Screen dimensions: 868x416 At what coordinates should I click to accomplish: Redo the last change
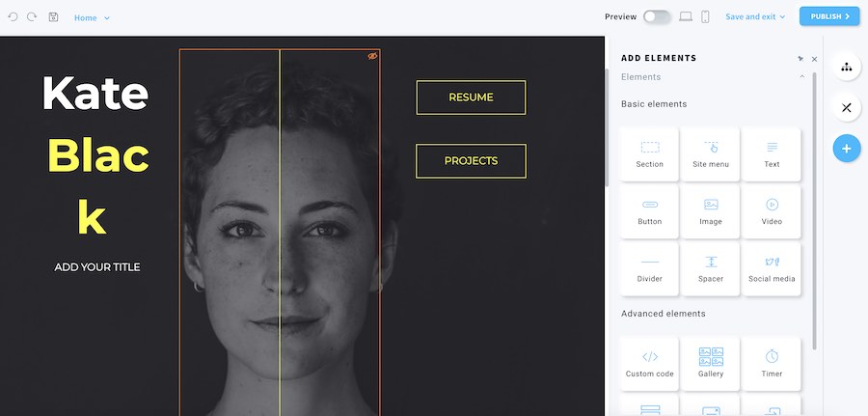pos(32,16)
